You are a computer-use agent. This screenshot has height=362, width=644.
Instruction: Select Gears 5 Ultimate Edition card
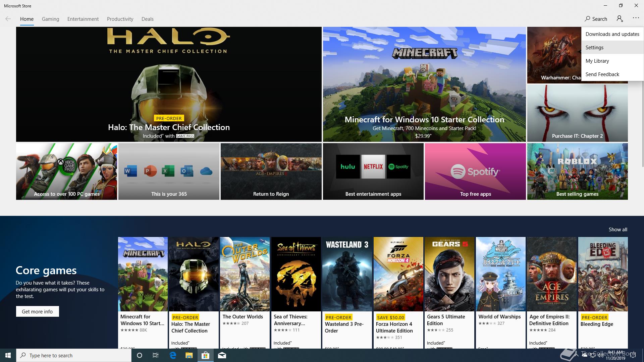click(x=449, y=293)
